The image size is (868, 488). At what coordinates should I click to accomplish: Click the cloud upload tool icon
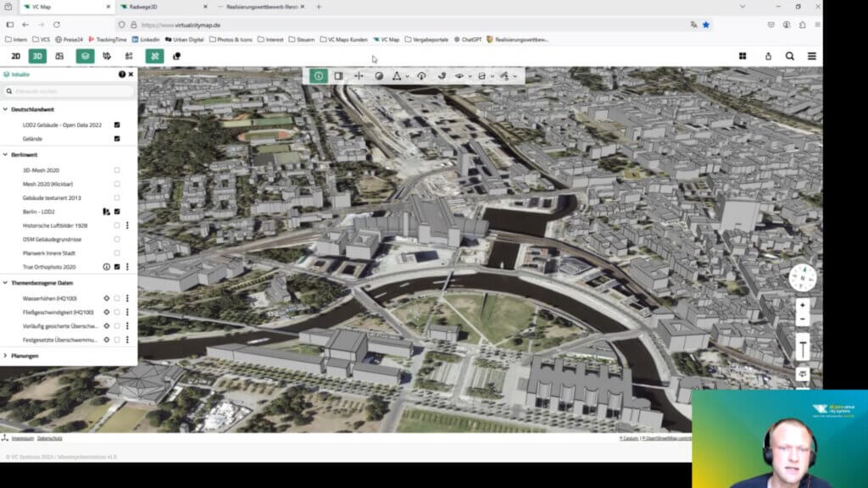[x=422, y=75]
